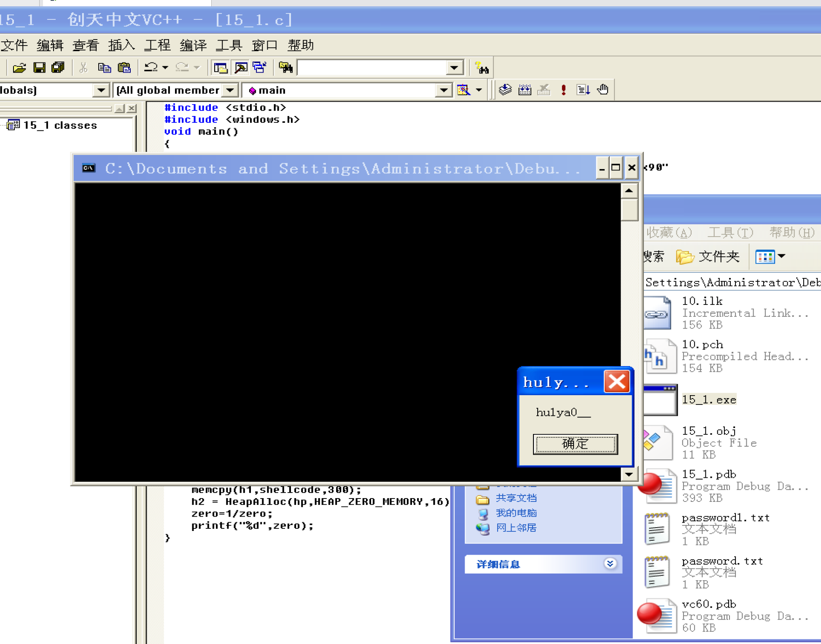This screenshot has width=821, height=644.
Task: Click the Open file toolbar icon
Action: coord(19,67)
